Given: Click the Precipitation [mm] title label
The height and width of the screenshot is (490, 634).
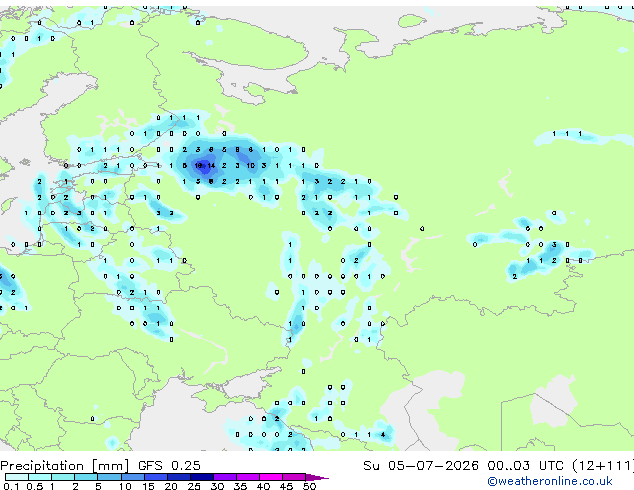Looking at the screenshot, I should 65,466.
